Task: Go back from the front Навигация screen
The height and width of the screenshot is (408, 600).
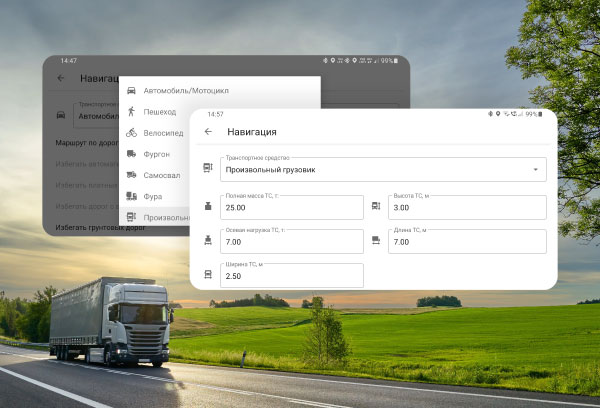Action: [208, 132]
